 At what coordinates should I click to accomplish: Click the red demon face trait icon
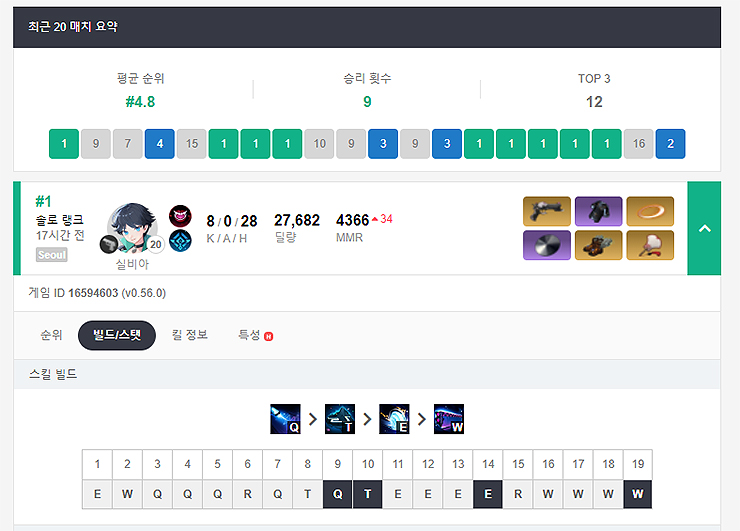pyautogui.click(x=180, y=216)
